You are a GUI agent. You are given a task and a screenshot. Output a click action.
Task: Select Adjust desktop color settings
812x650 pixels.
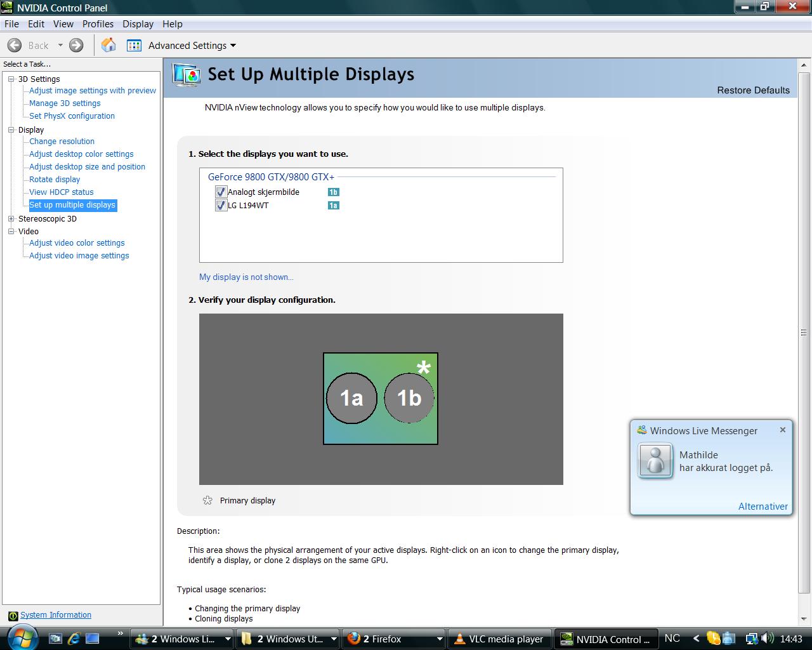[81, 154]
